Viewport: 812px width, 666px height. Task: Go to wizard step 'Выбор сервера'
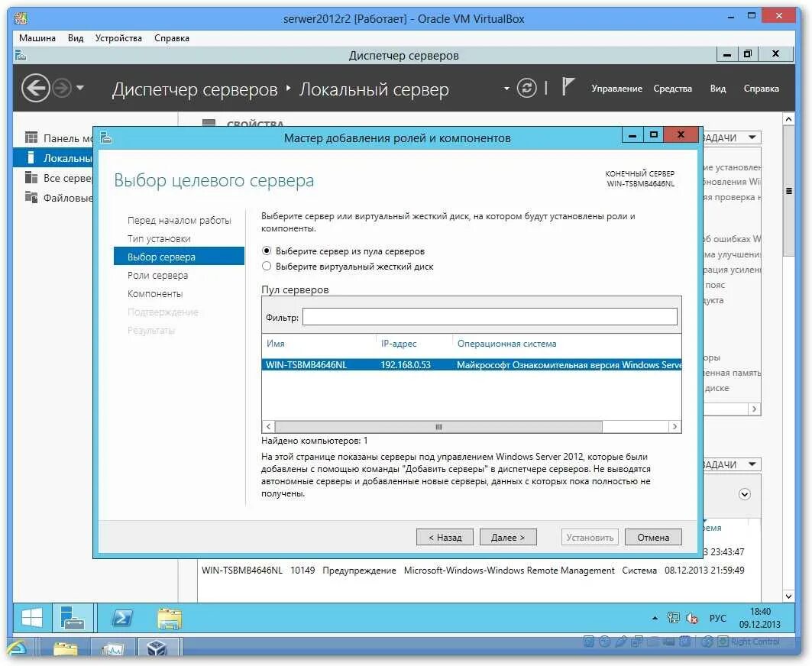tap(179, 257)
